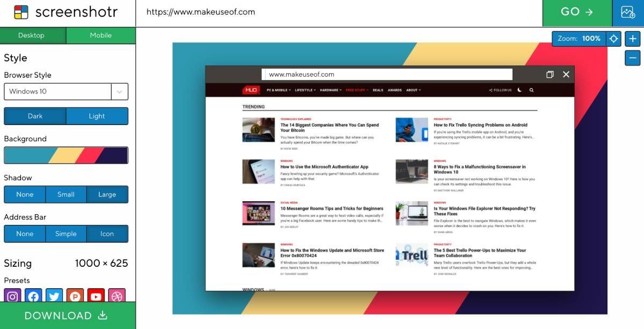644x329 pixels.
Task: Open the Browser Style dropdown
Action: [x=120, y=91]
